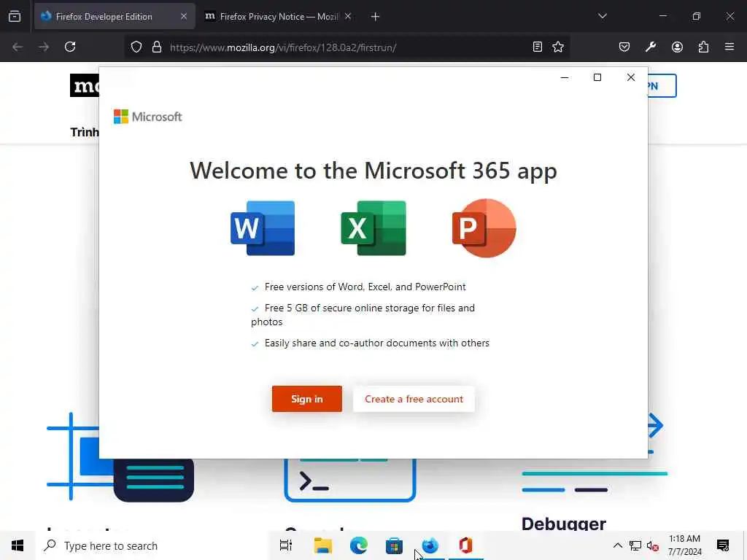Expand the list all tabs dropdown
The image size is (747, 560).
pos(603,16)
